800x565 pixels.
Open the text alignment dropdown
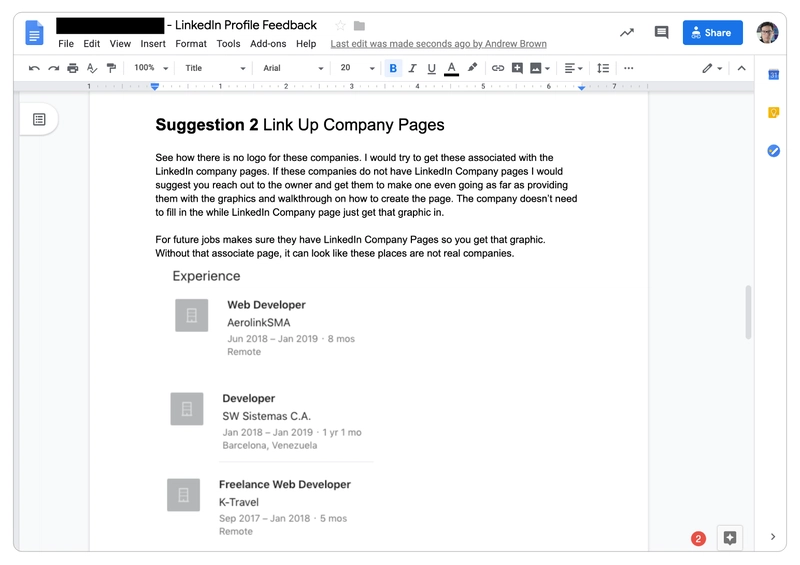click(573, 68)
